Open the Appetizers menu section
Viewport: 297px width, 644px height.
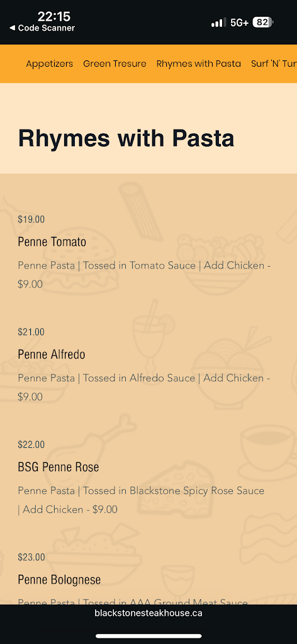pos(49,64)
